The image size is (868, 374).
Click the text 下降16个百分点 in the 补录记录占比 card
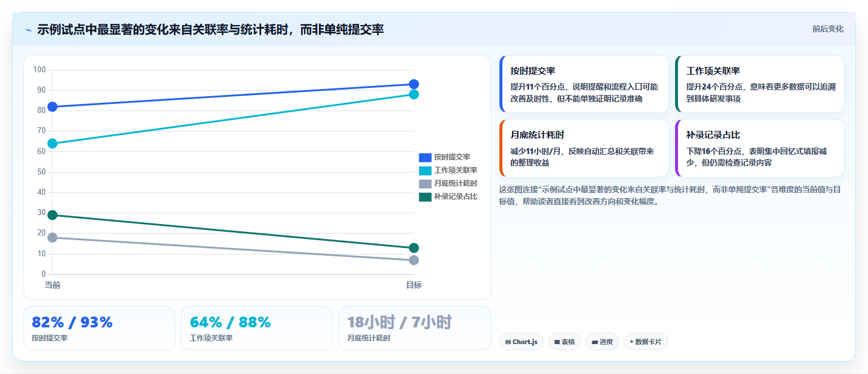[x=713, y=151]
